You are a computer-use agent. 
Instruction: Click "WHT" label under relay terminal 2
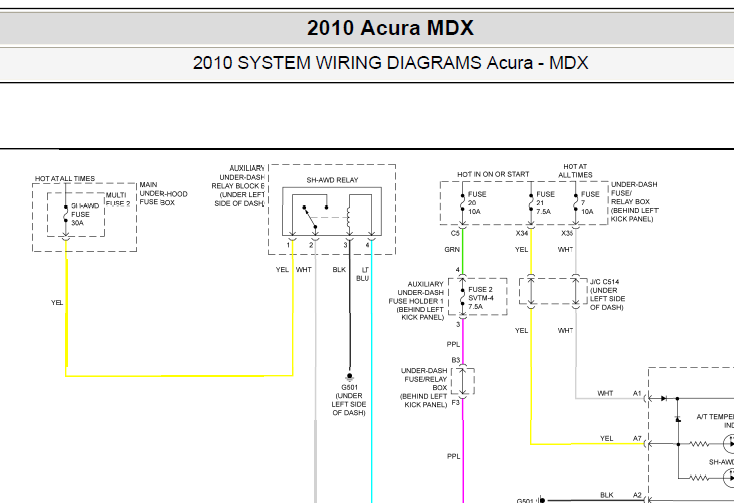pyautogui.click(x=304, y=270)
